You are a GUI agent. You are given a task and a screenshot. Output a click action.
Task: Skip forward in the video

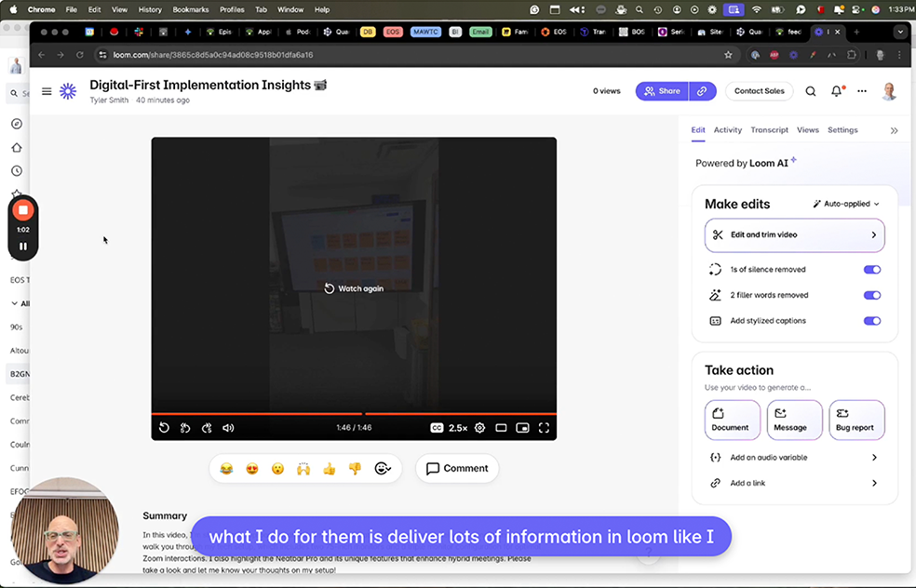pyautogui.click(x=207, y=428)
